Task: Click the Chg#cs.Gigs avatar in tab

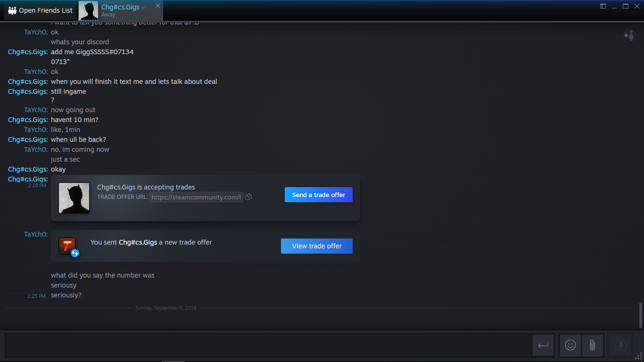Action: tap(89, 10)
